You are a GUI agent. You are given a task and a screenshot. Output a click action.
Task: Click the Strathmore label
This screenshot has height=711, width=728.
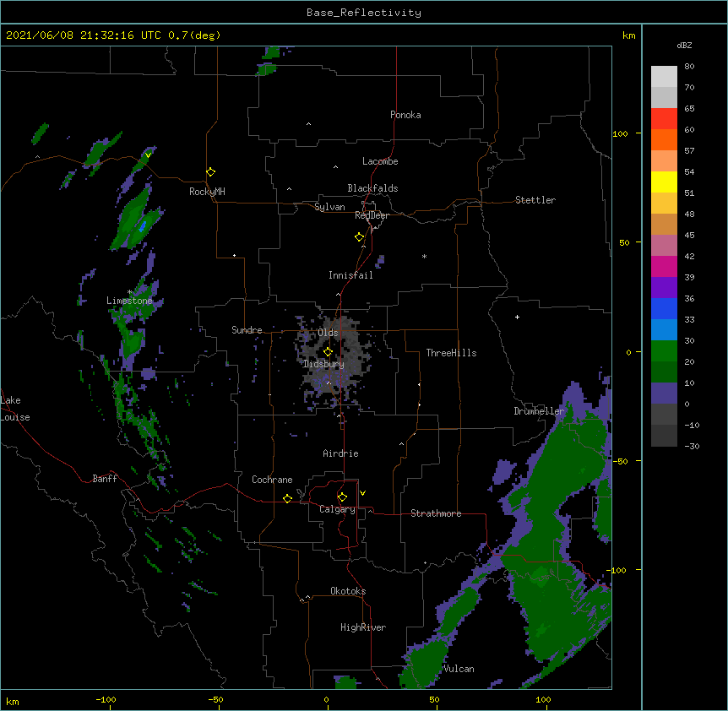click(436, 513)
